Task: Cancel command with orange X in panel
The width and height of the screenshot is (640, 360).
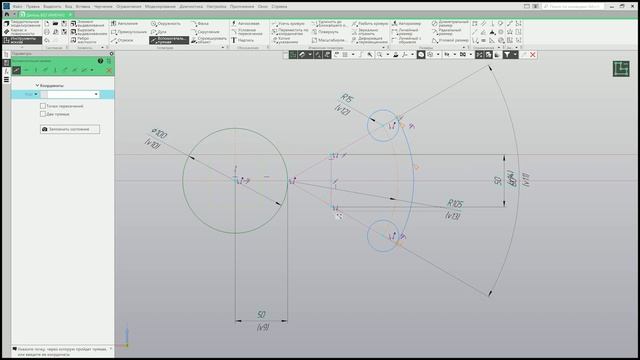Action: [x=109, y=71]
